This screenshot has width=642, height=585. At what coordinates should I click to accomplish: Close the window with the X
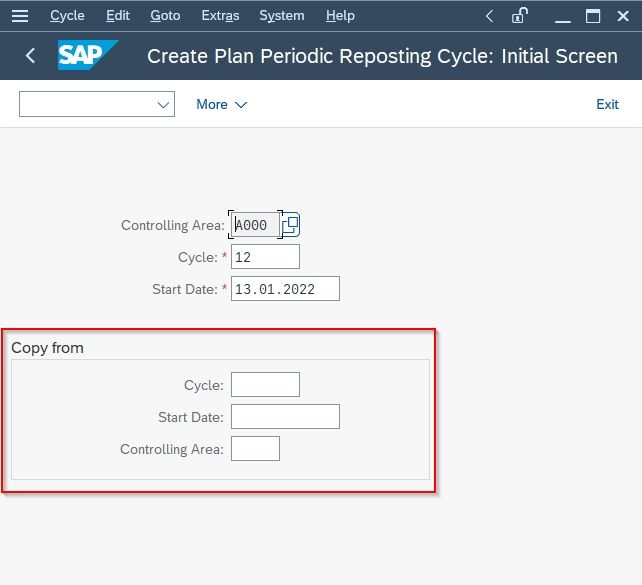point(623,16)
